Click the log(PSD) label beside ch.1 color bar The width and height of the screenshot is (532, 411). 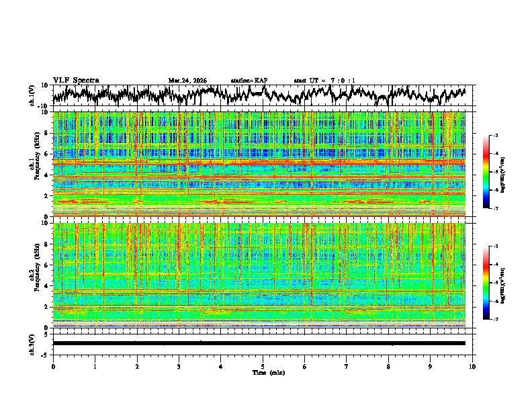pyautogui.click(x=503, y=175)
